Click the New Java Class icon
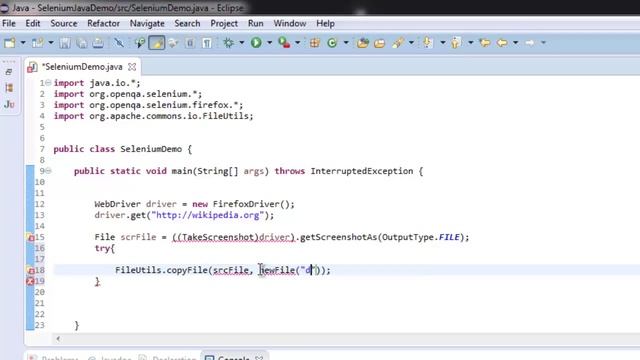Image resolution: width=640 pixels, height=360 pixels. click(x=332, y=42)
